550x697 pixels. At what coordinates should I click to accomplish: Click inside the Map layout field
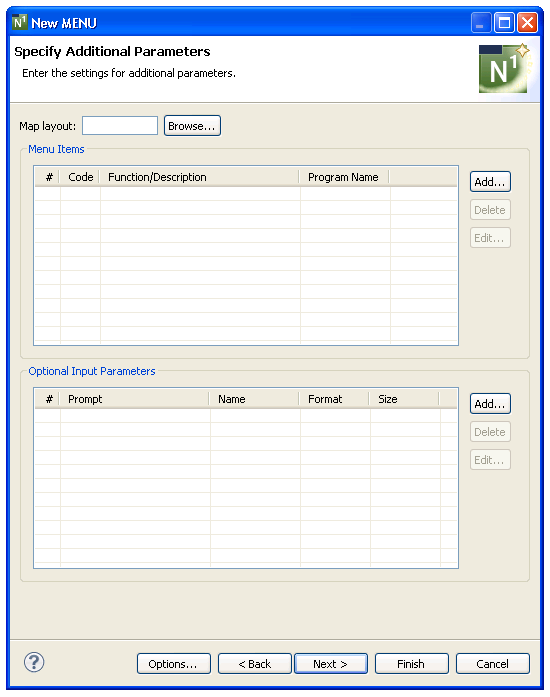[120, 126]
